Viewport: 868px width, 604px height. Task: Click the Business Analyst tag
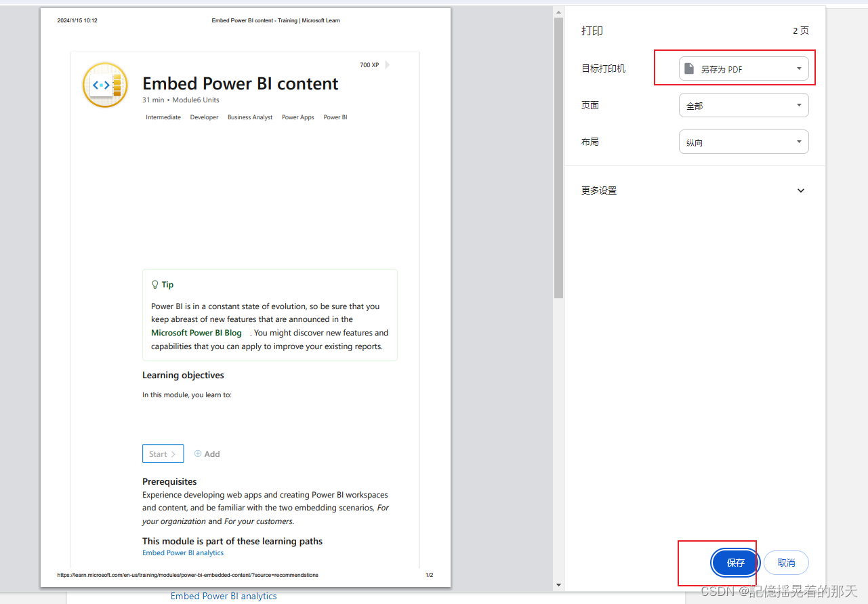point(250,117)
